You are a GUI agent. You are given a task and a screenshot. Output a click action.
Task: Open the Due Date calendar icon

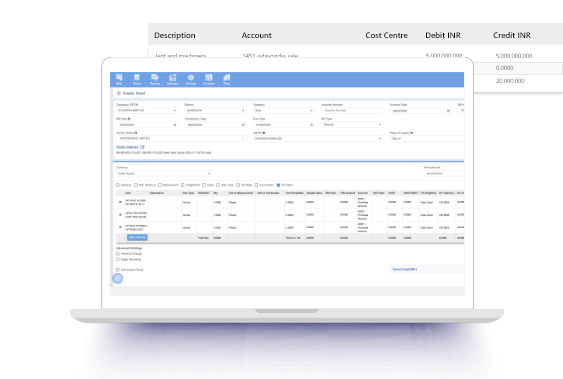(311, 125)
